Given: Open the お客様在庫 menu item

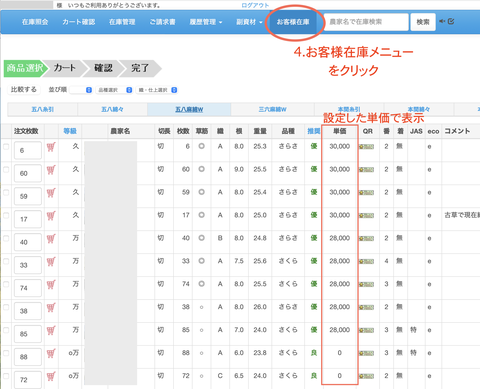Looking at the screenshot, I should (293, 22).
